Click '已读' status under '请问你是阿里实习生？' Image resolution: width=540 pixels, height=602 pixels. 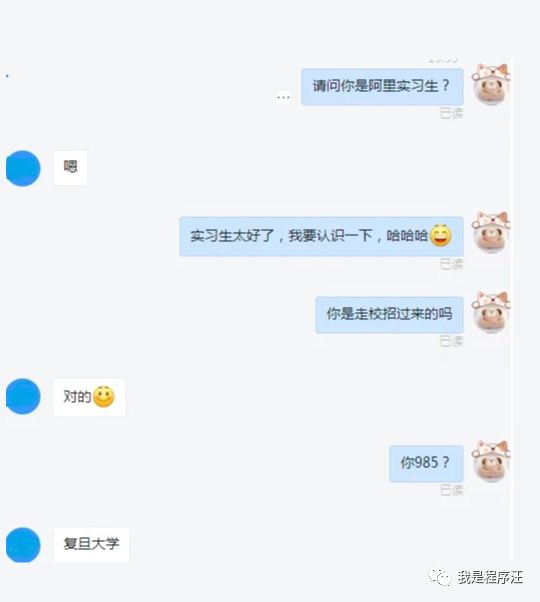point(451,113)
